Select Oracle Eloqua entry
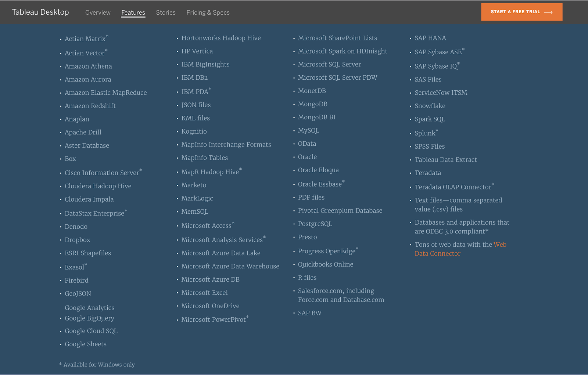This screenshot has width=588, height=376. [318, 170]
